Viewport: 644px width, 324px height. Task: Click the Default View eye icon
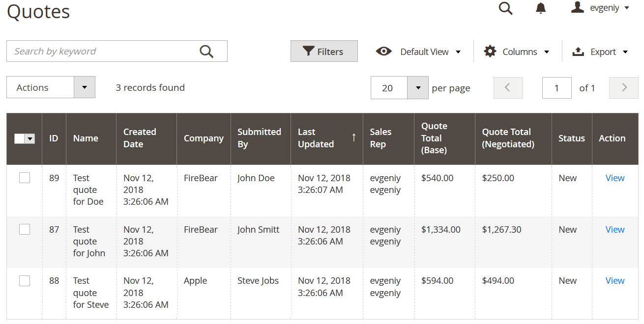click(x=384, y=52)
